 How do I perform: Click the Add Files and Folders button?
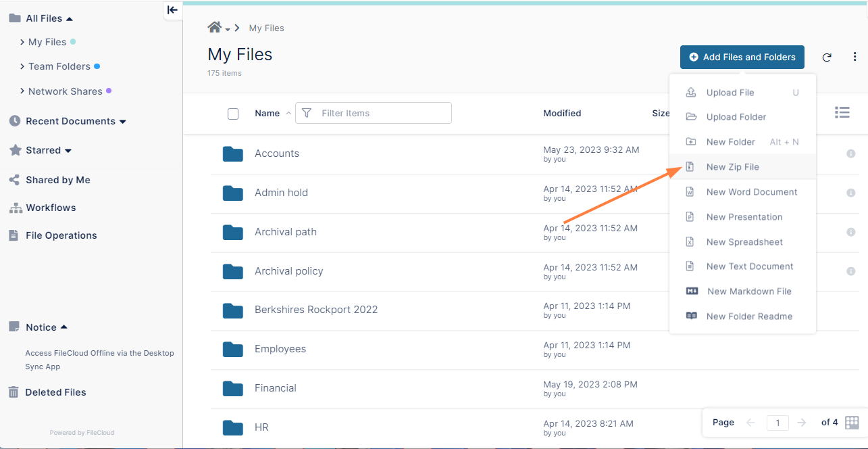click(x=742, y=57)
